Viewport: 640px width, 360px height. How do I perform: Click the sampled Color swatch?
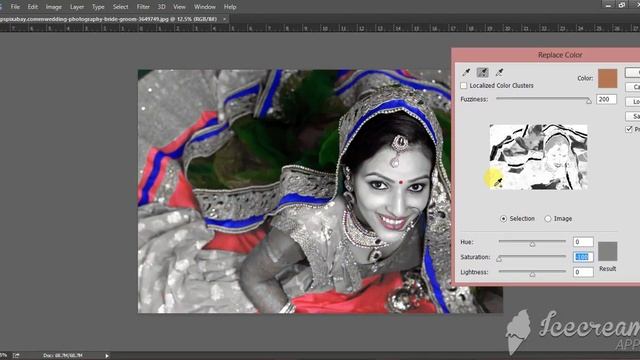(x=607, y=78)
